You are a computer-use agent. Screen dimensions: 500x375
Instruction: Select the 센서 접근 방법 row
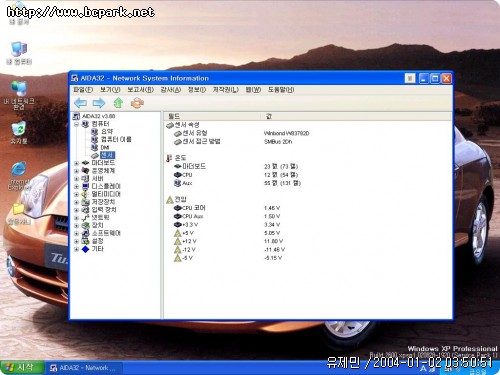201,142
